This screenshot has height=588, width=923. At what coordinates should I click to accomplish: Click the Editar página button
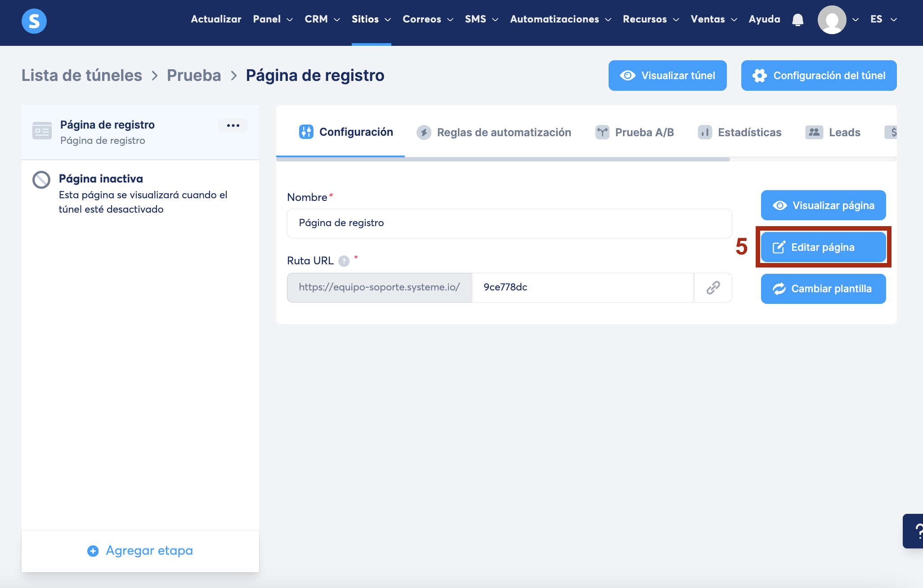[823, 247]
